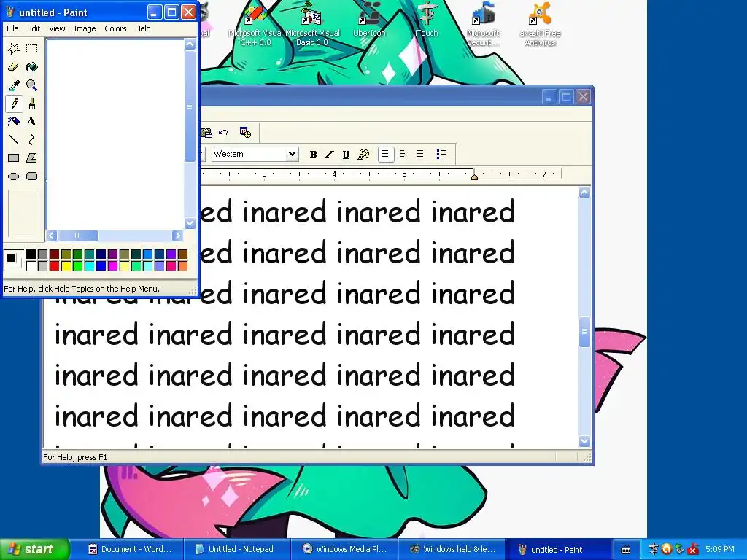Click WordPad vertical scrollbar up arrow
The width and height of the screenshot is (747, 560).
pyautogui.click(x=585, y=192)
